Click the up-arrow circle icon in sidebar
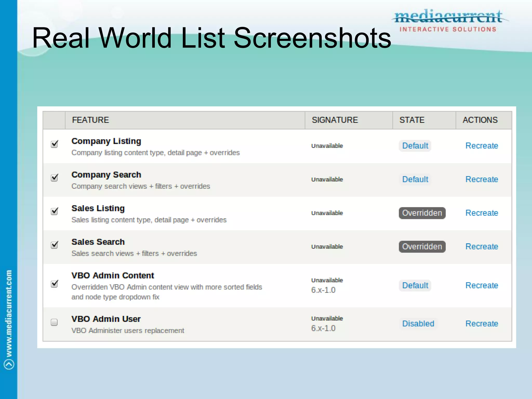The width and height of the screenshot is (532, 399). 9,364
